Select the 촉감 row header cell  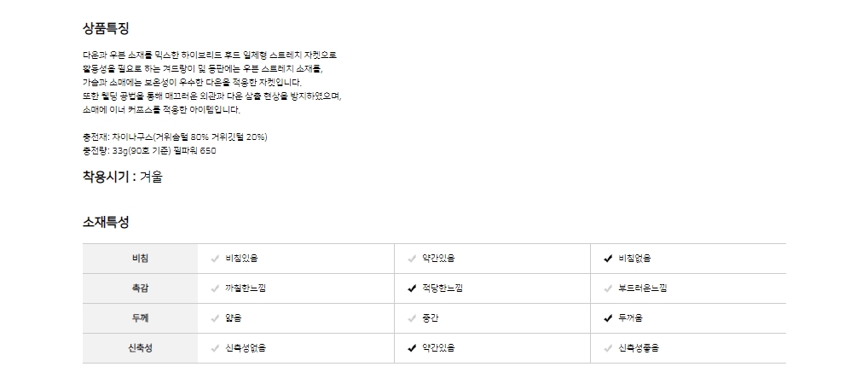pos(140,288)
